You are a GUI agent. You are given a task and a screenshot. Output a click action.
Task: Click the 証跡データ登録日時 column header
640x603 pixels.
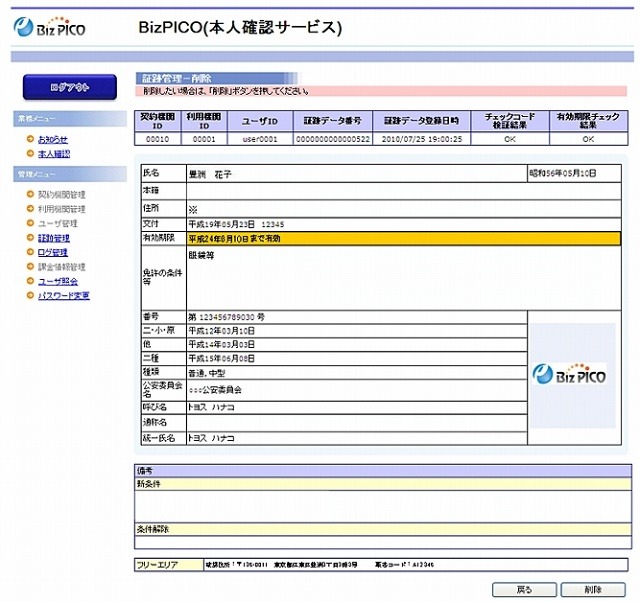(x=422, y=121)
